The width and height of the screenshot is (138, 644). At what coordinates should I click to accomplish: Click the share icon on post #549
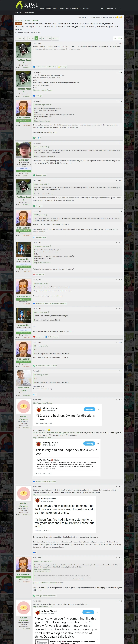click(117, 308)
